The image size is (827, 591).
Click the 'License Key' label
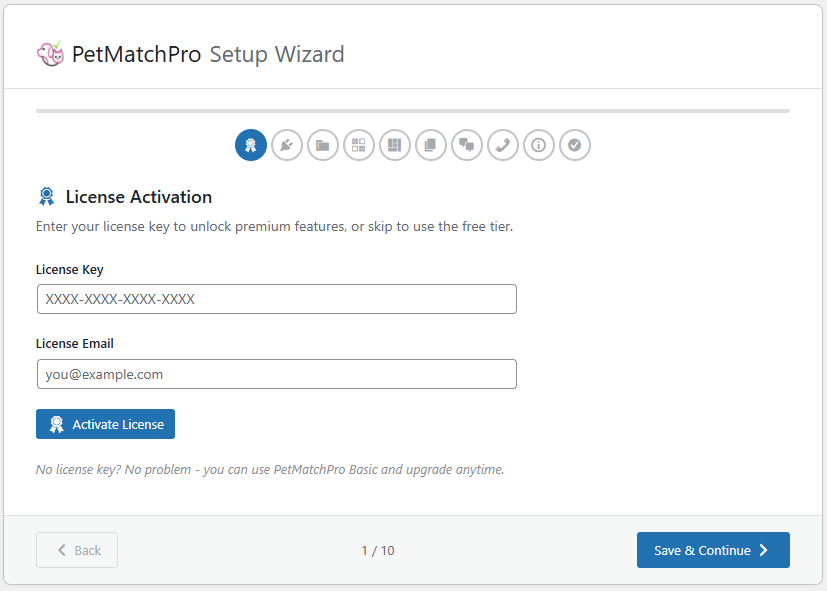point(70,269)
